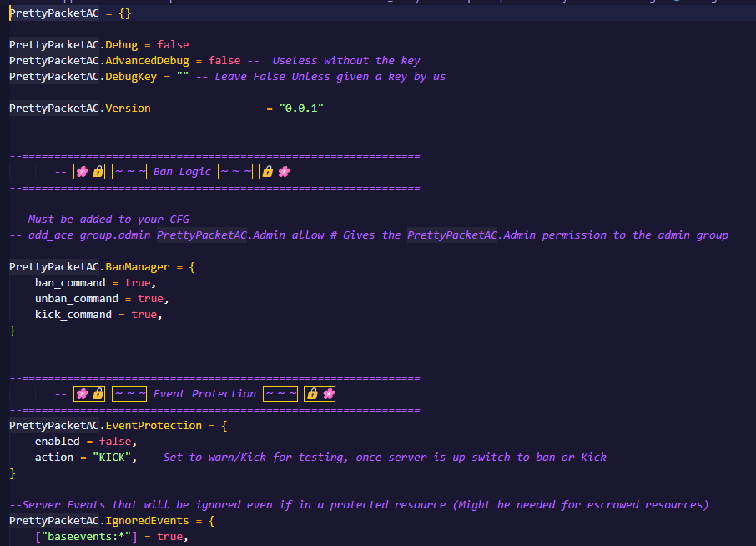Click the ban_command key

point(70,283)
